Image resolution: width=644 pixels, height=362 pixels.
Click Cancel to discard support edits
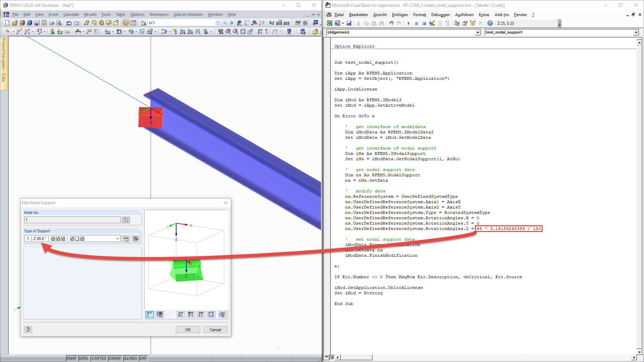tap(215, 329)
